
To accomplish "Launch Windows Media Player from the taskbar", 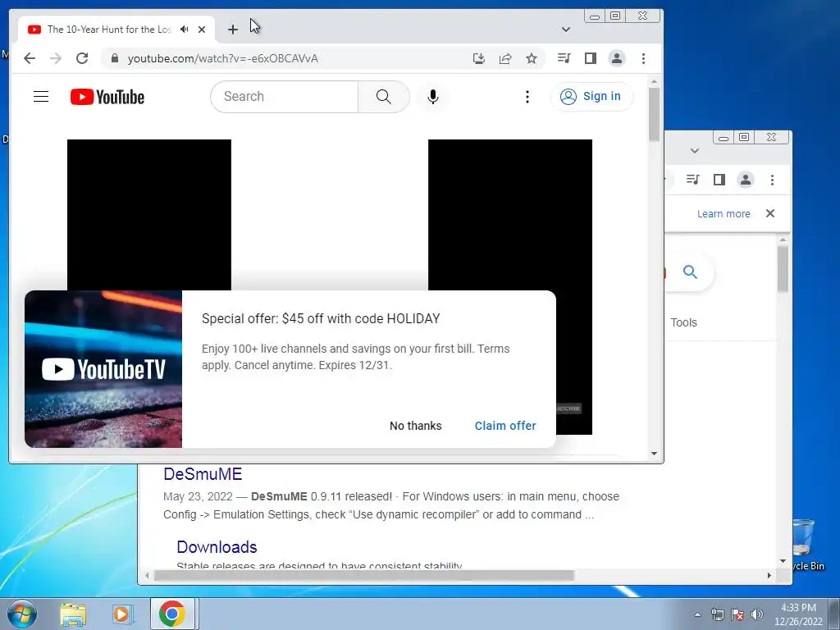I will [123, 614].
